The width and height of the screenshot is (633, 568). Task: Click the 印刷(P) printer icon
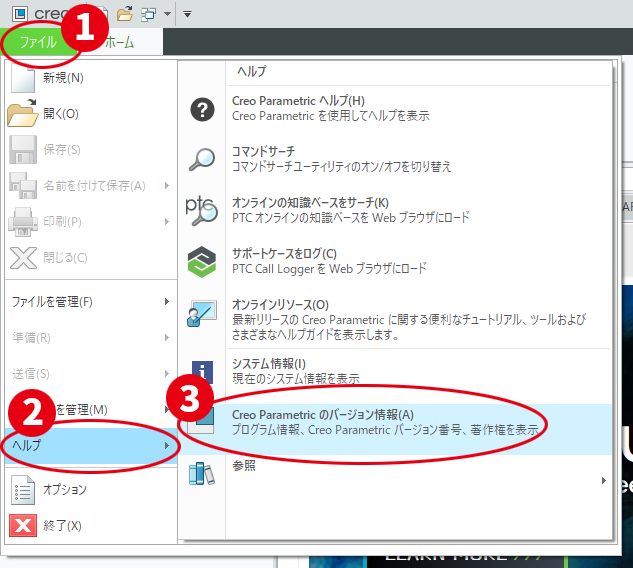(23, 222)
